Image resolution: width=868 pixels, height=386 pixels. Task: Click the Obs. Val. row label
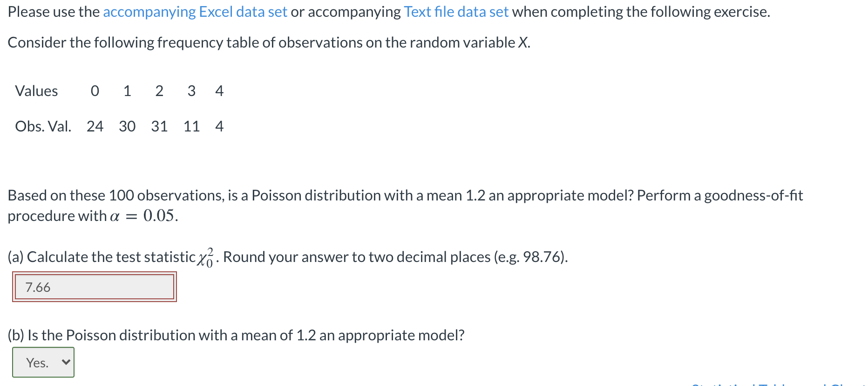(43, 126)
